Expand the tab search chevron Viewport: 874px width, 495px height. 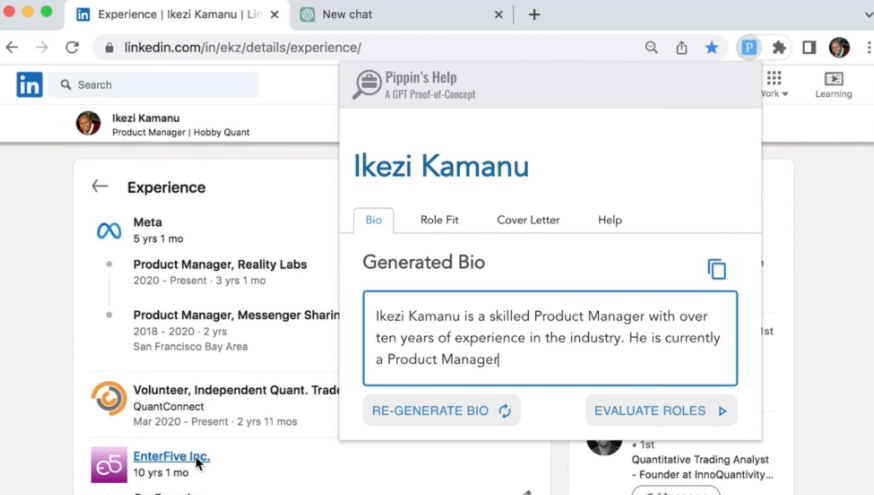click(x=868, y=14)
